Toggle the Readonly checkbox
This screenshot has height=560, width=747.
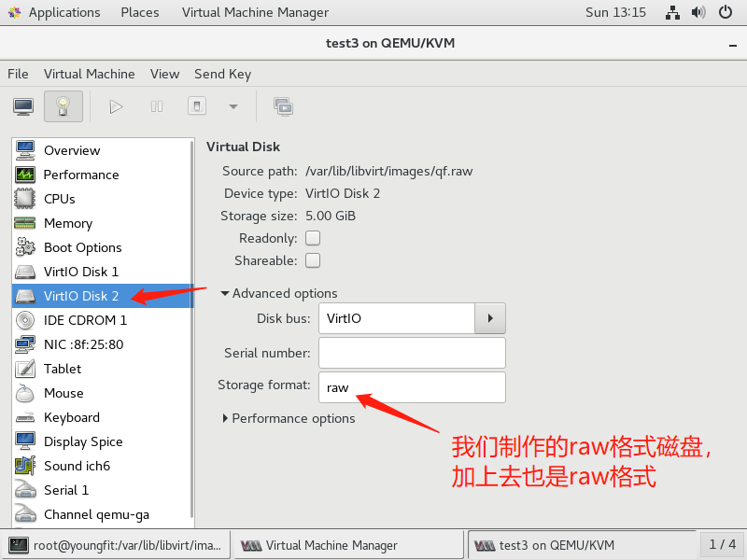(313, 238)
